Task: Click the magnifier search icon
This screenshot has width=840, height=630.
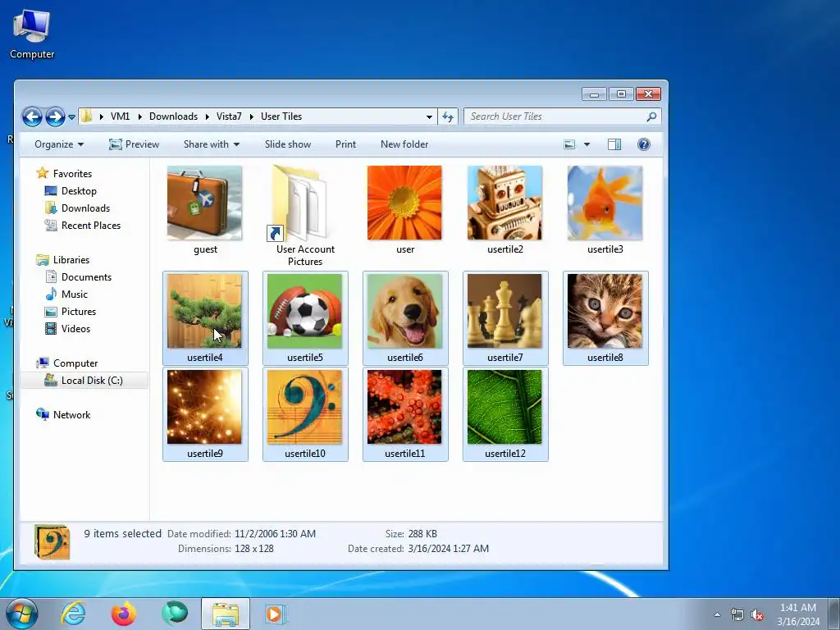Action: pyautogui.click(x=651, y=116)
